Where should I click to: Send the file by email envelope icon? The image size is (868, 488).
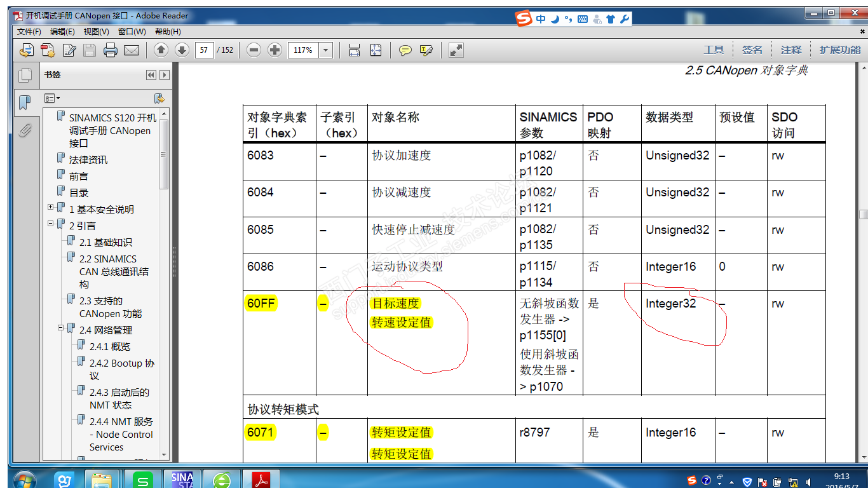tap(132, 50)
